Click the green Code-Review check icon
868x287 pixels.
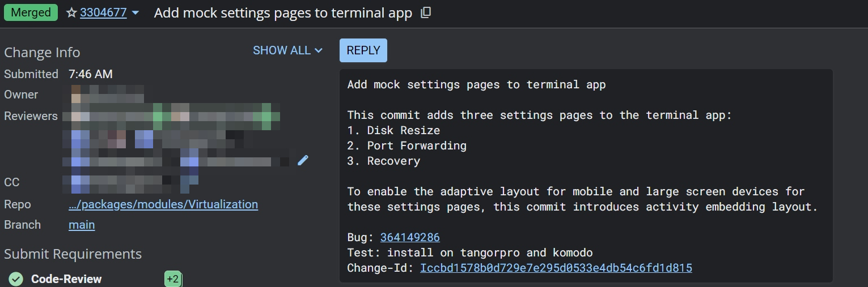(x=16, y=279)
